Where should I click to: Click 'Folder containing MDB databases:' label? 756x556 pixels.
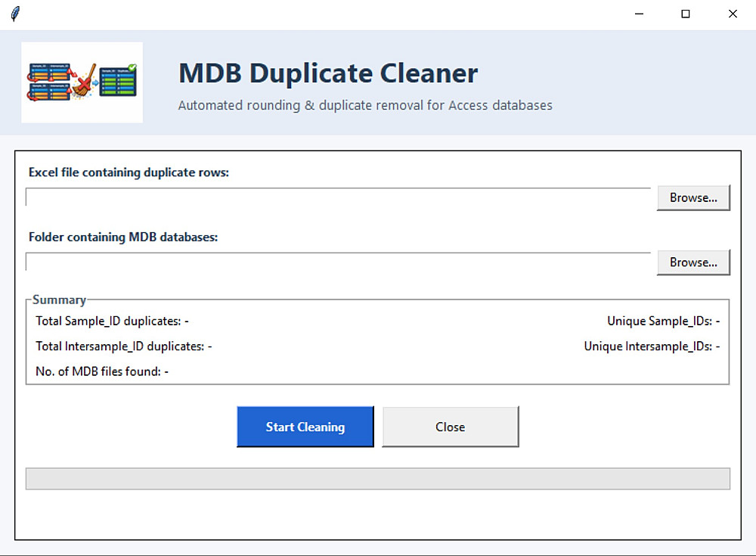(123, 237)
